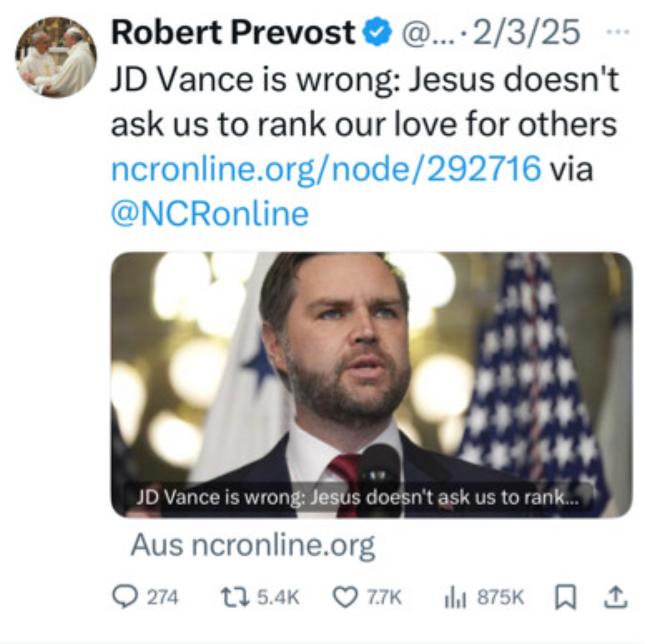
Task: Click the blue verified checkmark badge
Action: tap(378, 32)
